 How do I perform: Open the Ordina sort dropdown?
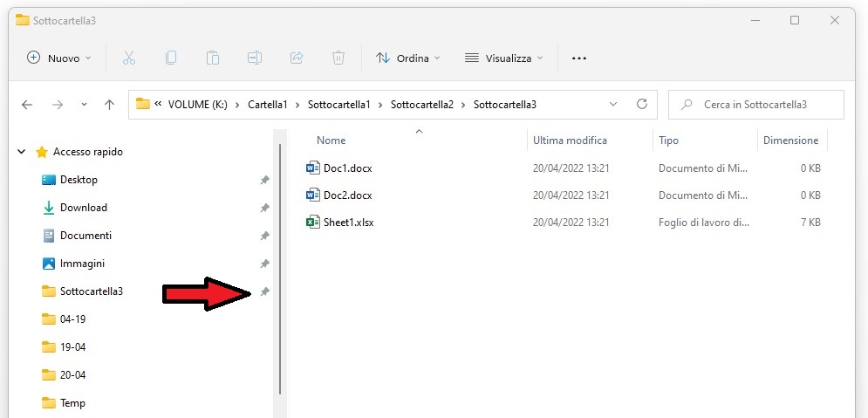pos(408,58)
